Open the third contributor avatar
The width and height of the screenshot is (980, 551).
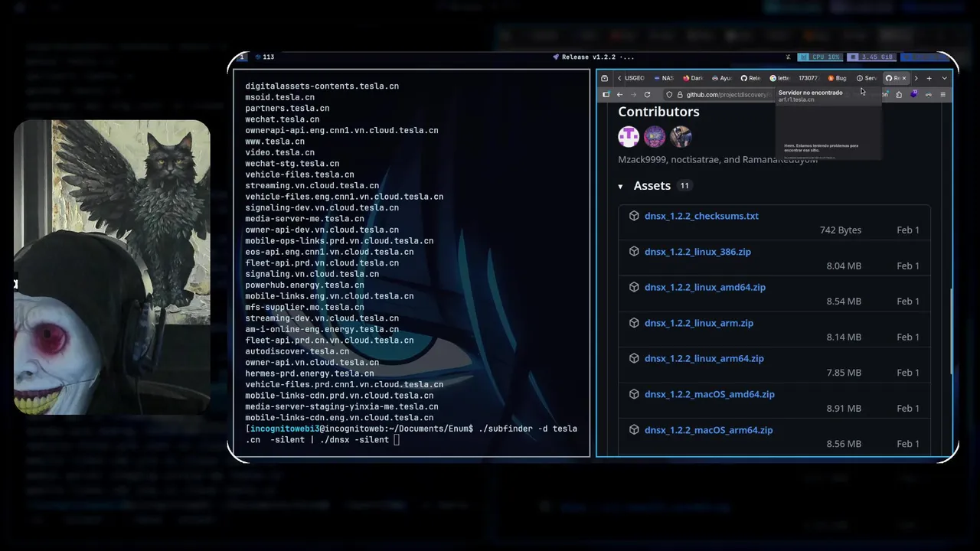tap(681, 136)
